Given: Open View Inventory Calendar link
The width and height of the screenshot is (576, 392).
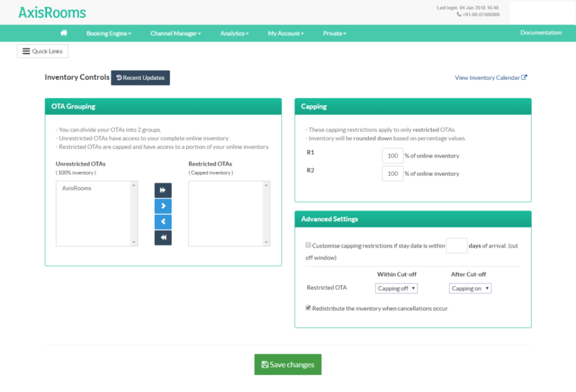Looking at the screenshot, I should (x=491, y=78).
